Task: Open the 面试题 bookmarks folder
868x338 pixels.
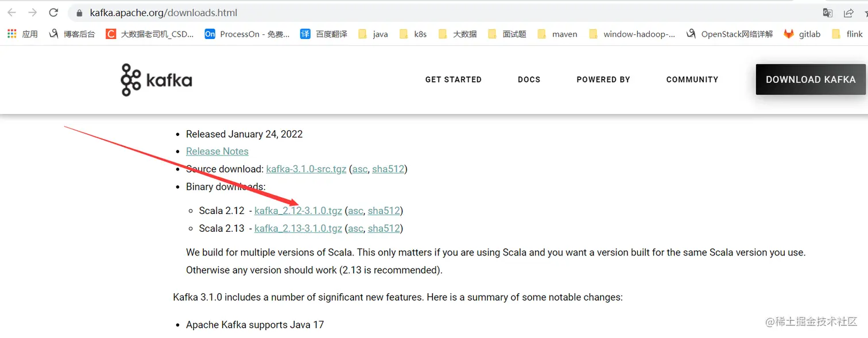Action: [x=507, y=34]
